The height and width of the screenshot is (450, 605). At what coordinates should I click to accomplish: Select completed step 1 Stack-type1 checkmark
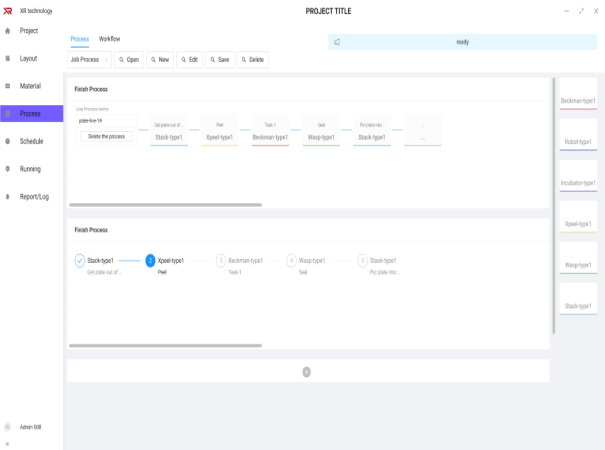point(80,261)
